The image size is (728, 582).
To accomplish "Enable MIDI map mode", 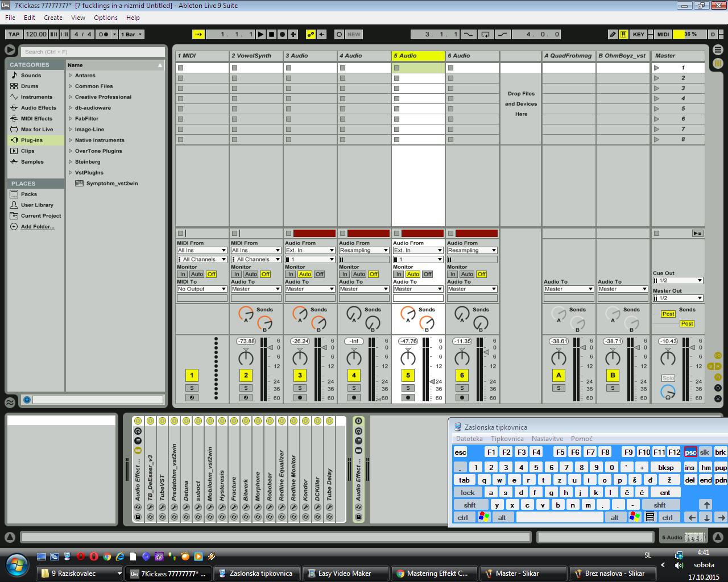I will point(663,34).
